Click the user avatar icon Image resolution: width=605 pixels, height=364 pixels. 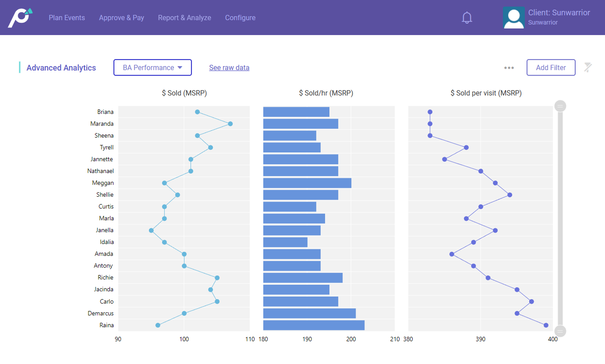click(x=513, y=18)
